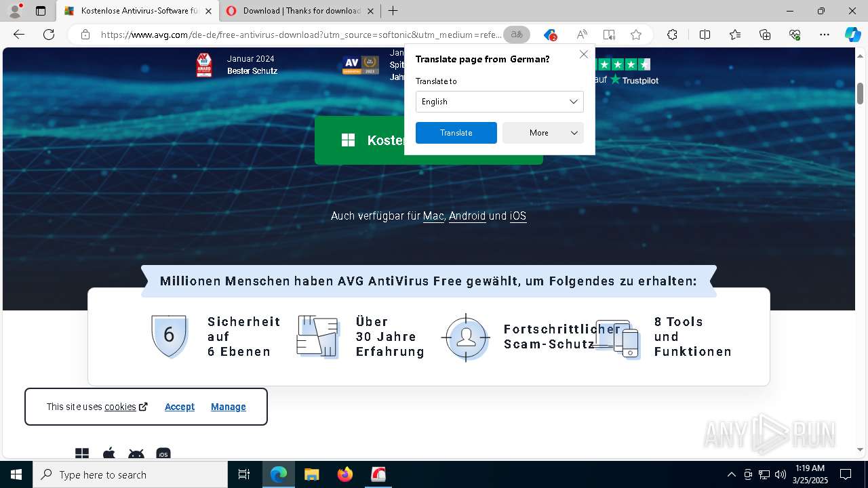Screen dimensions: 868x488
Task: Click the blue Translate button
Action: point(456,133)
